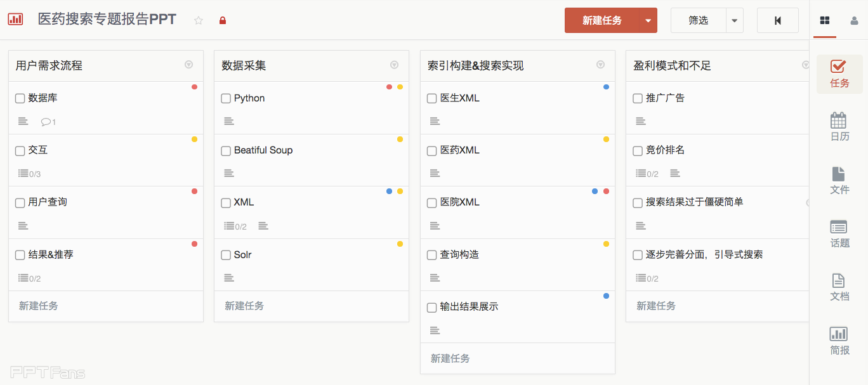Tick the Python task checkbox
The image size is (868, 385).
(226, 98)
